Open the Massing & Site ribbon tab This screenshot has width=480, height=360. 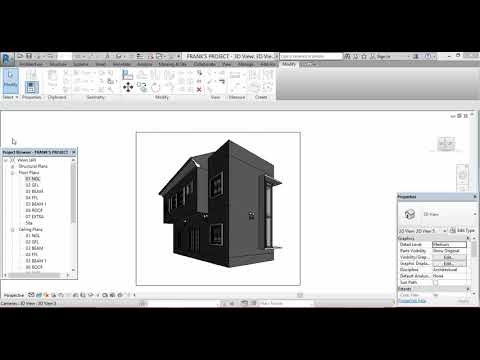click(x=172, y=64)
